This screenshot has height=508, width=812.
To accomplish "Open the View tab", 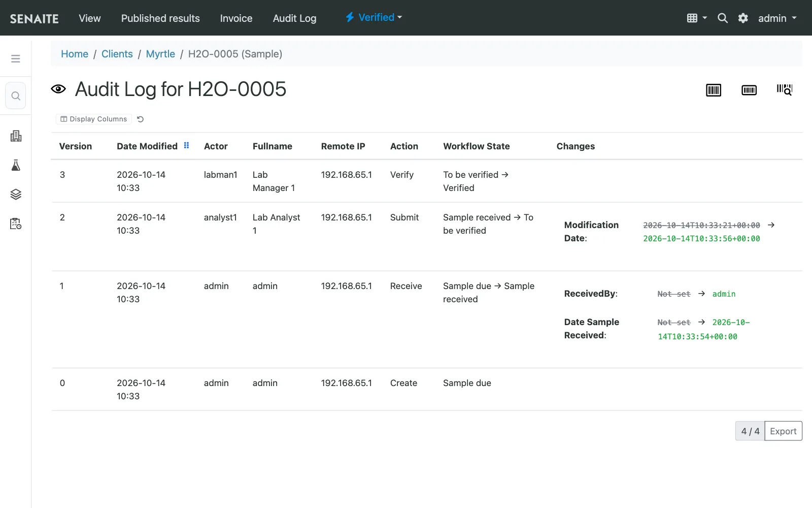I will pos(90,18).
